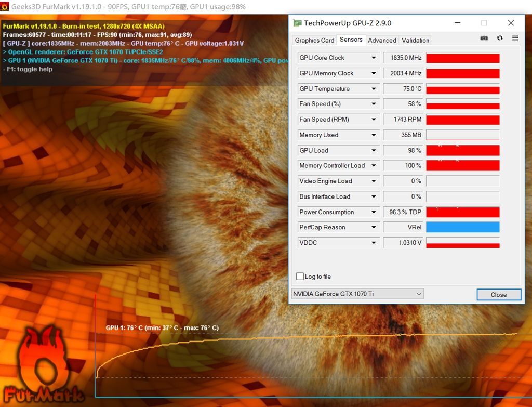Select the Sensors tab
Image resolution: width=532 pixels, height=407 pixels.
coord(351,40)
